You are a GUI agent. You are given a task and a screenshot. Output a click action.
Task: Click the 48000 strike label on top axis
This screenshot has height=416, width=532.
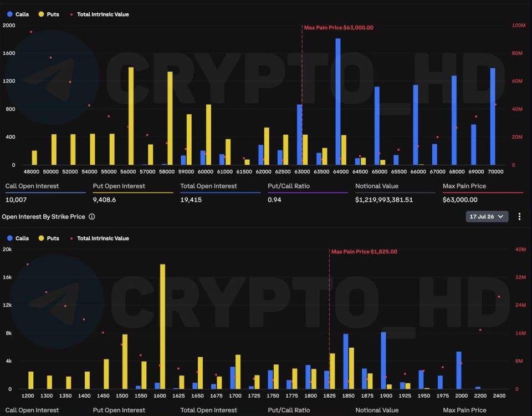(31, 172)
